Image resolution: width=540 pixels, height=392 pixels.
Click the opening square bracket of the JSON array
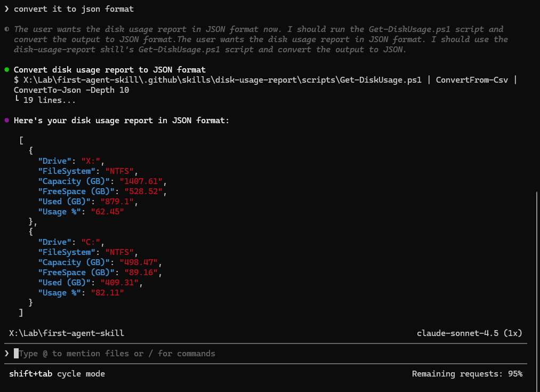[x=21, y=141]
